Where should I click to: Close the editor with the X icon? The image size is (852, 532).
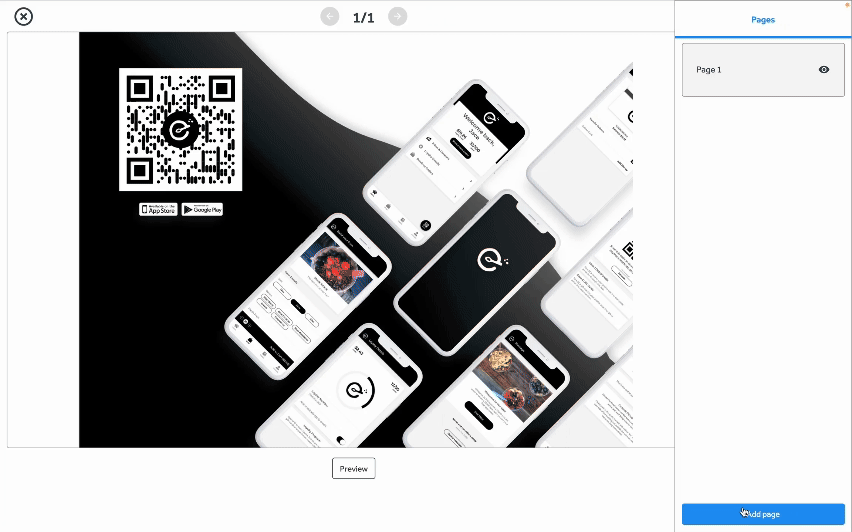[23, 17]
